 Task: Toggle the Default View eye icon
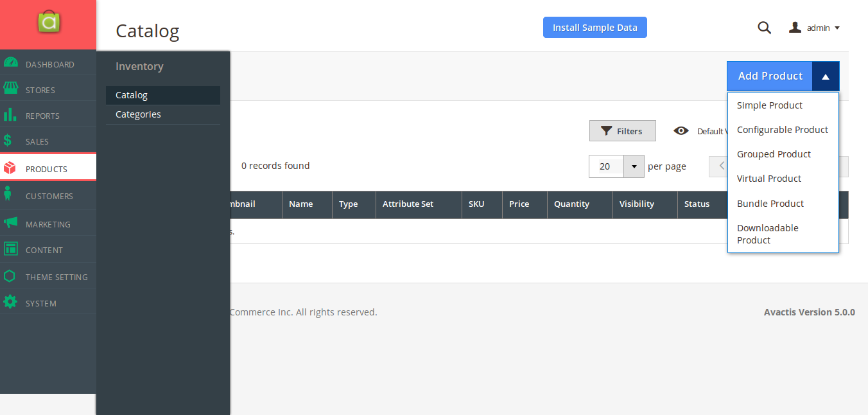[681, 131]
